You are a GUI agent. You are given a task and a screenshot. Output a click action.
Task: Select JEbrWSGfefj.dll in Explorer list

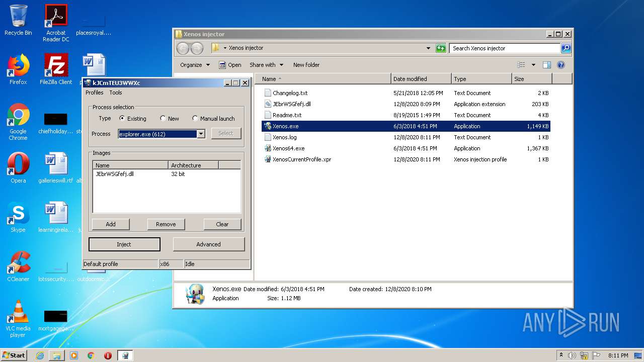tap(291, 104)
